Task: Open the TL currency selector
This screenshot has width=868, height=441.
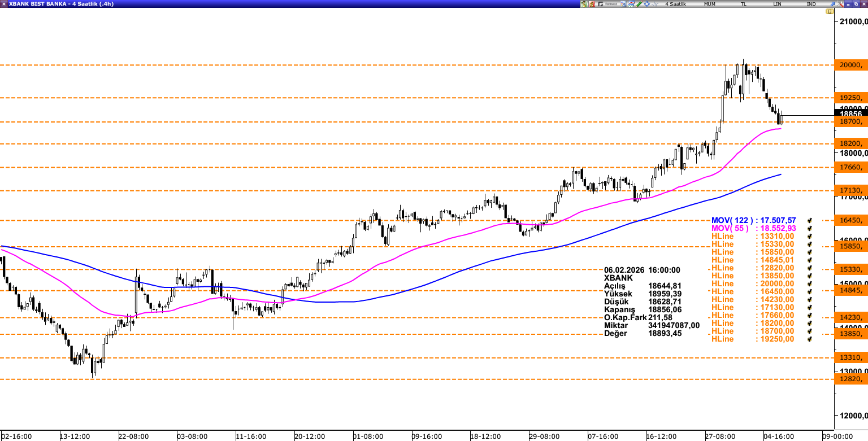Action: point(744,4)
